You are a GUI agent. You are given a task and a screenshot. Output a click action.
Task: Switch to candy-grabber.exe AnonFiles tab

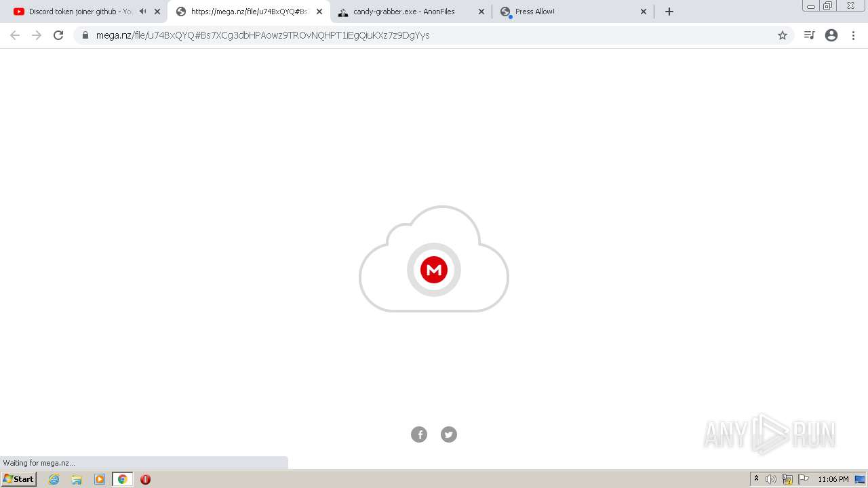click(403, 12)
